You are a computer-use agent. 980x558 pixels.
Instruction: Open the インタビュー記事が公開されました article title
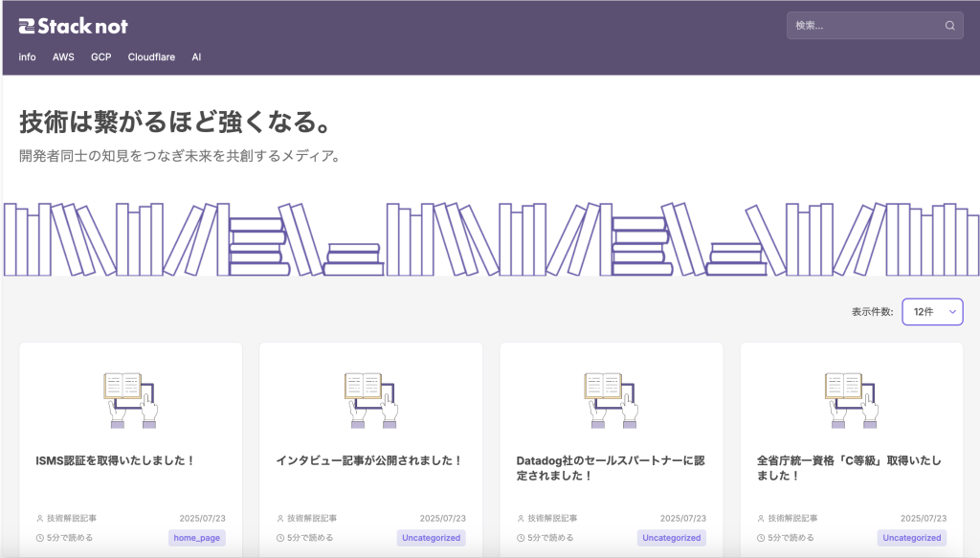(368, 460)
